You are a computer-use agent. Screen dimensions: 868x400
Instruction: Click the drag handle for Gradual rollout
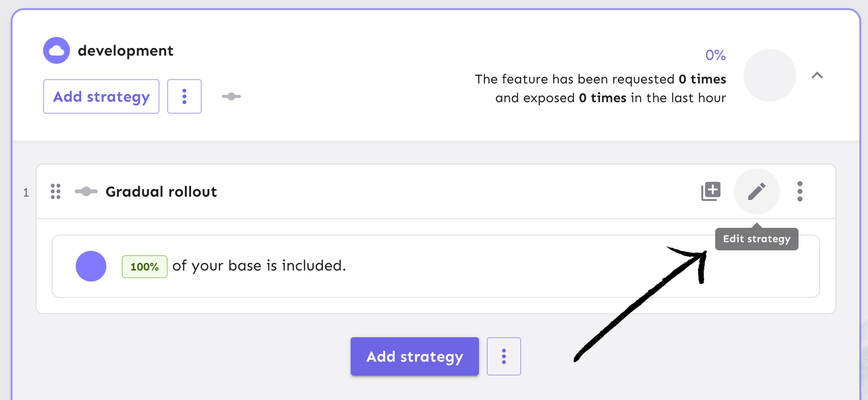tap(56, 191)
